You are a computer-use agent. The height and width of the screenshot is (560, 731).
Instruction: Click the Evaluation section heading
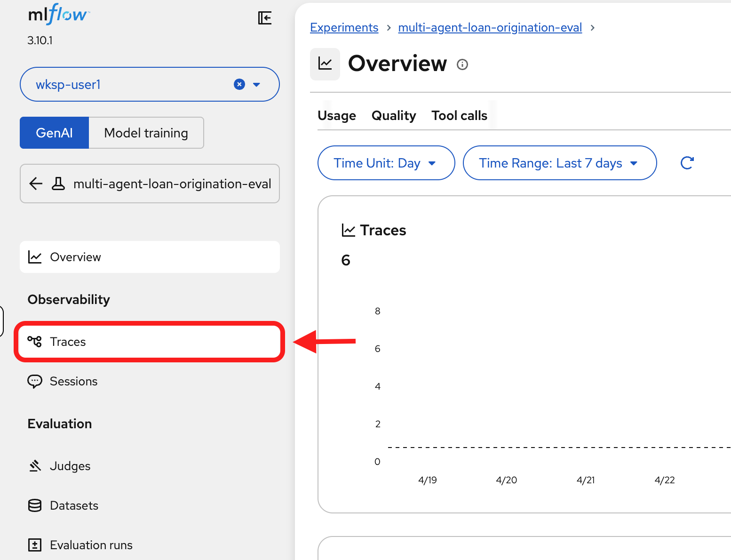coord(60,424)
